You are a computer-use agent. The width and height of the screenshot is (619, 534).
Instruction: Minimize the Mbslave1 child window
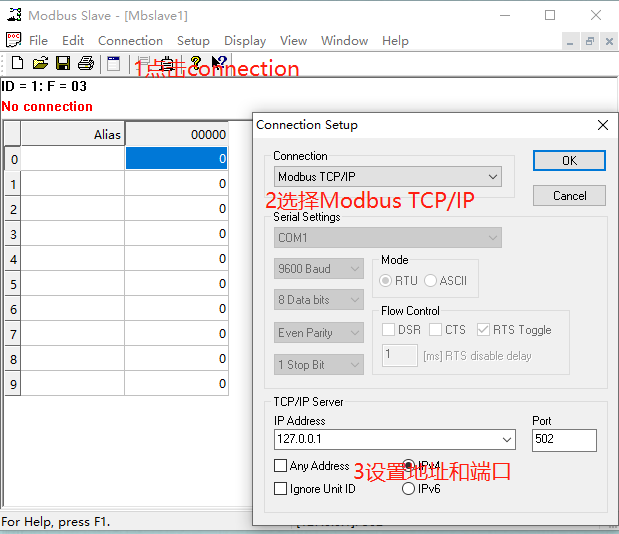[x=570, y=41]
